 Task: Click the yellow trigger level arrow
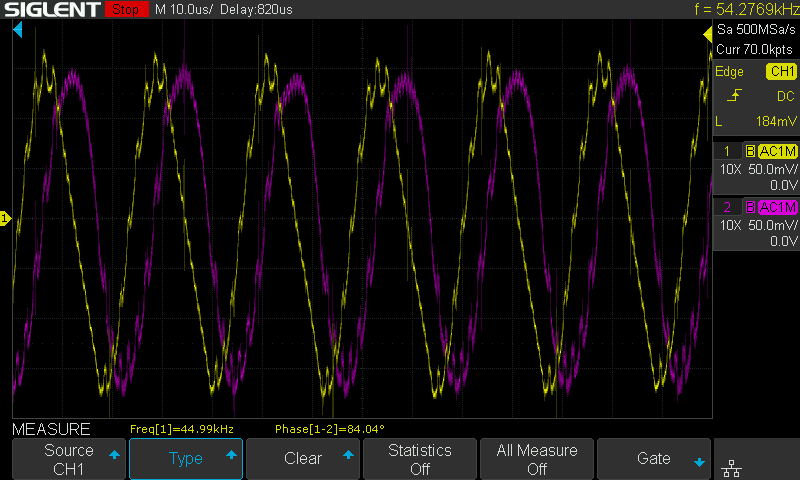(x=706, y=34)
